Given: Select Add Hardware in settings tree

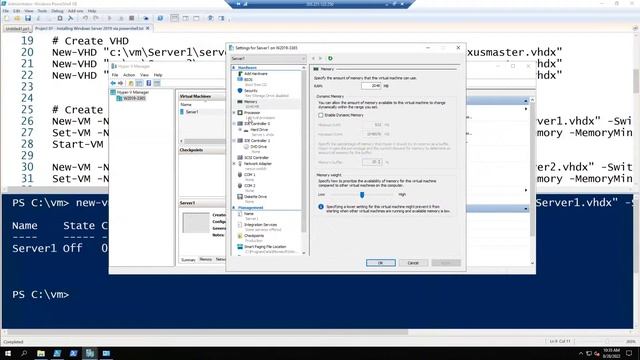Looking at the screenshot, I should [256, 73].
